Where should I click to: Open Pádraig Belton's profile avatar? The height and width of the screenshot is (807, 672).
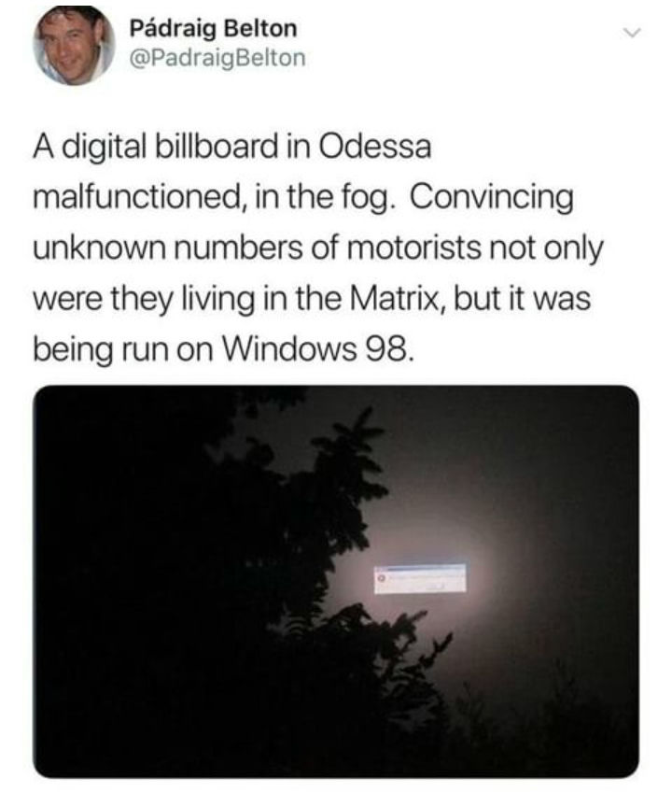(73, 45)
